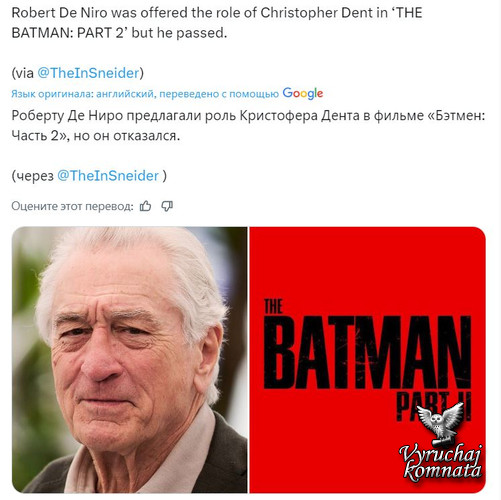This screenshot has width=501, height=500.
Task: Open the Robert De Niro photo
Action: click(130, 360)
